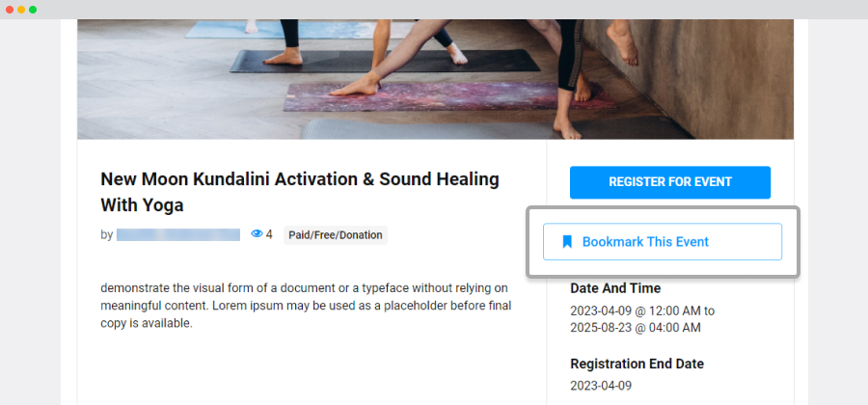Close the window with the red button
The image size is (868, 405).
coord(10,10)
